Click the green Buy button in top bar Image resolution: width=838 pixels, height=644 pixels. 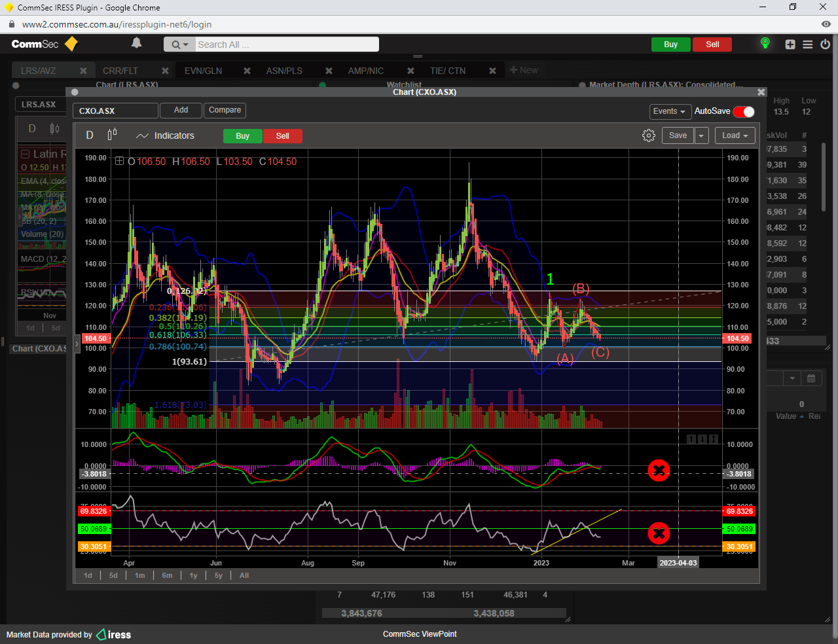(x=670, y=45)
